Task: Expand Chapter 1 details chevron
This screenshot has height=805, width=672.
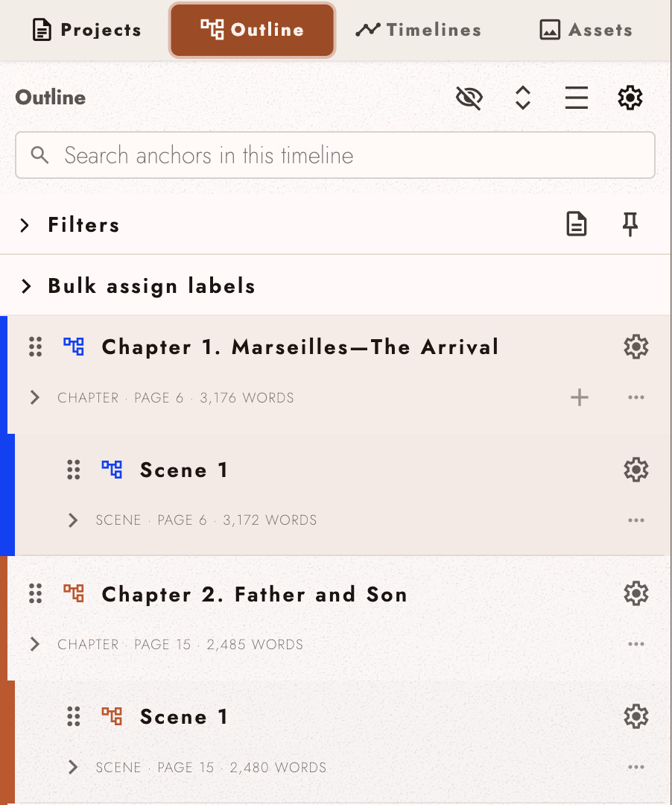Action: pyautogui.click(x=34, y=397)
